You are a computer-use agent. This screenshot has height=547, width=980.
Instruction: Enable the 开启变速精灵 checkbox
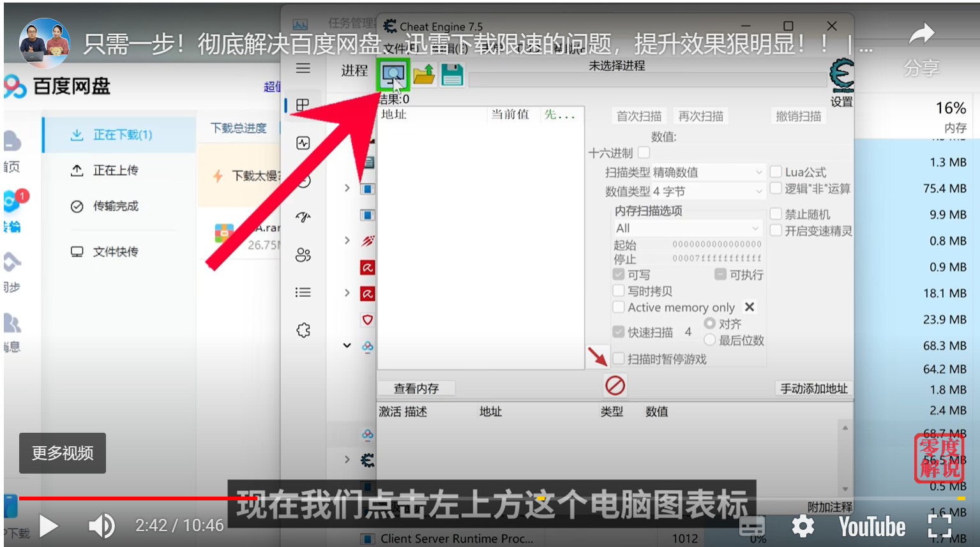click(x=776, y=230)
